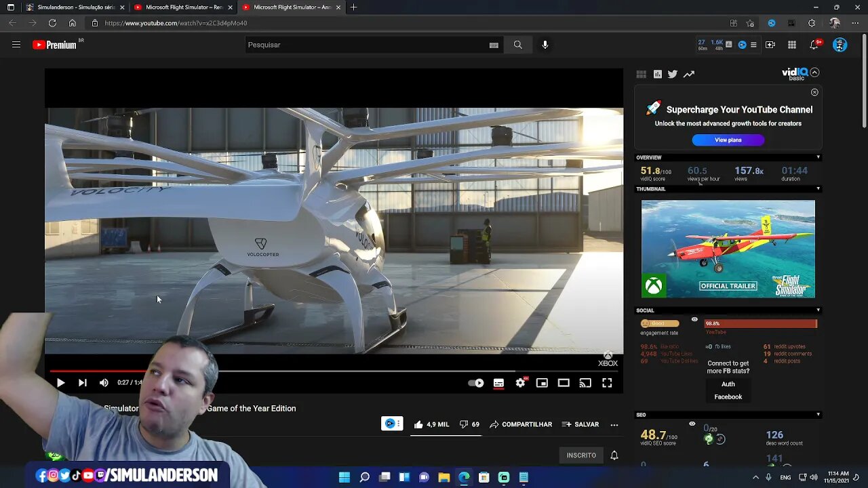The width and height of the screenshot is (868, 488).
Task: Start voice search with the microphone
Action: [x=545, y=45]
